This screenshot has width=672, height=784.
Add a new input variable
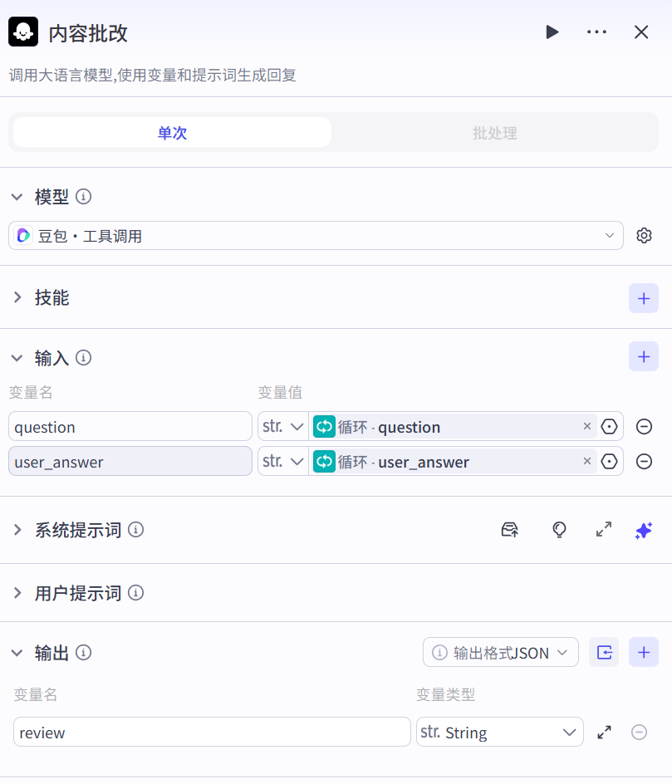(x=643, y=357)
